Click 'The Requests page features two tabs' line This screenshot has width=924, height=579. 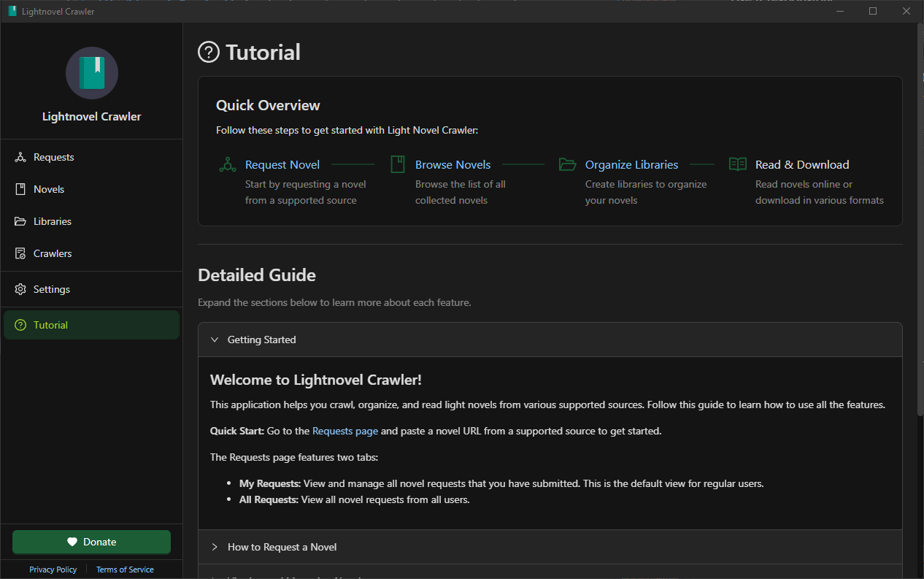(294, 457)
